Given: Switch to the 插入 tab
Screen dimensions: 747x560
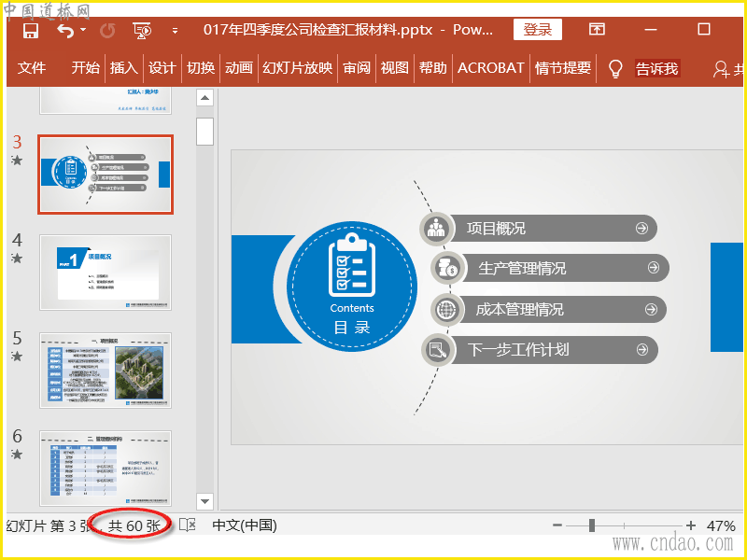Looking at the screenshot, I should click(x=123, y=68).
